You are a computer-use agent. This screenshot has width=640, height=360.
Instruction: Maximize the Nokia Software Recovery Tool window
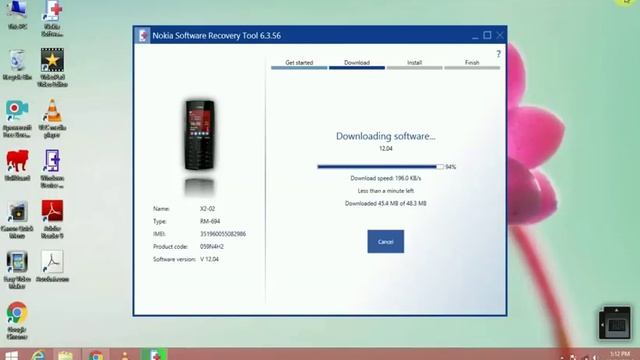[x=487, y=36]
